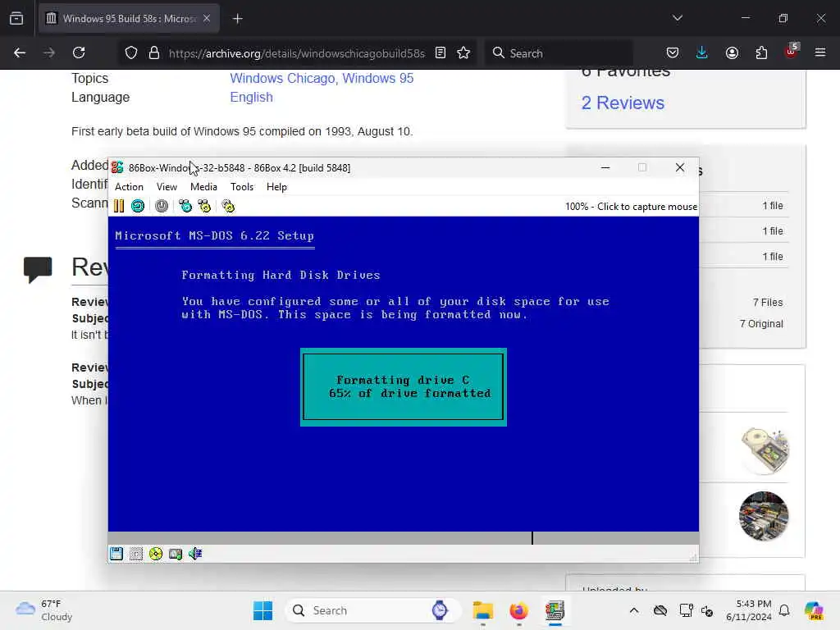Go back in Firefox history

click(20, 53)
